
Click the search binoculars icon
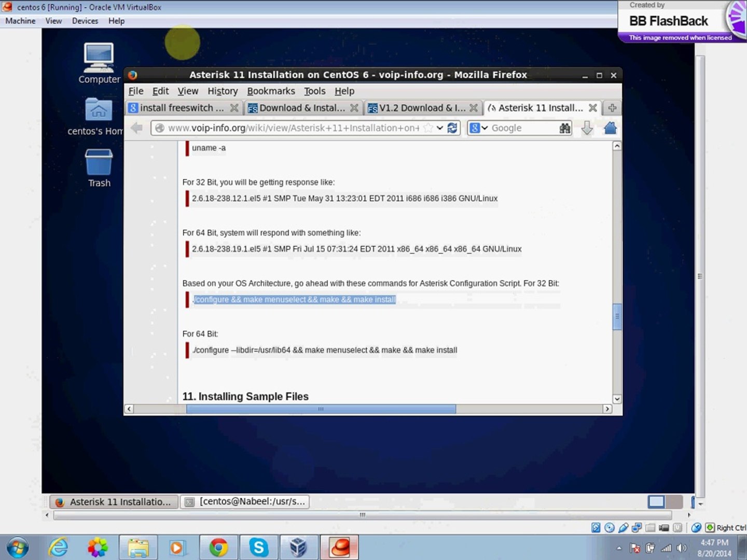click(x=565, y=128)
